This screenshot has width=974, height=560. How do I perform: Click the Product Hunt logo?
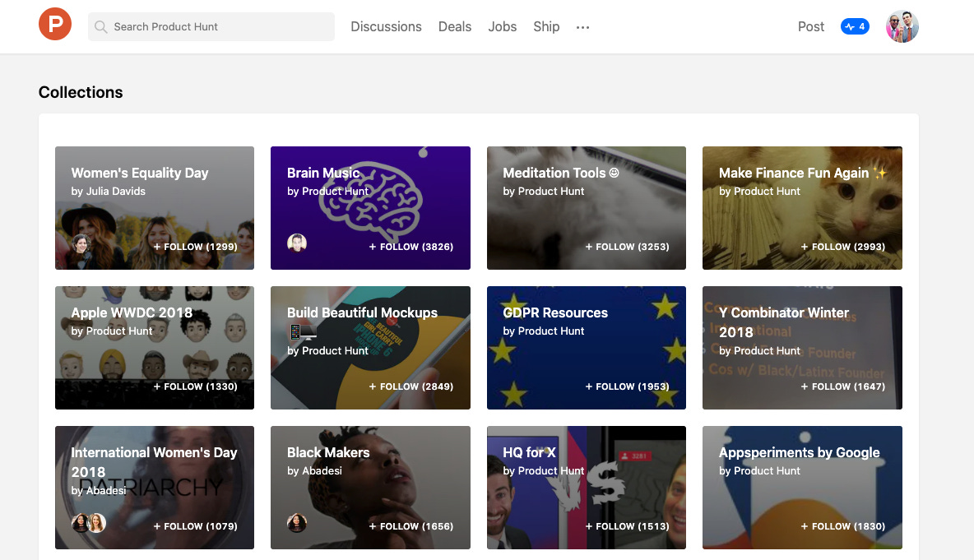[x=54, y=24]
